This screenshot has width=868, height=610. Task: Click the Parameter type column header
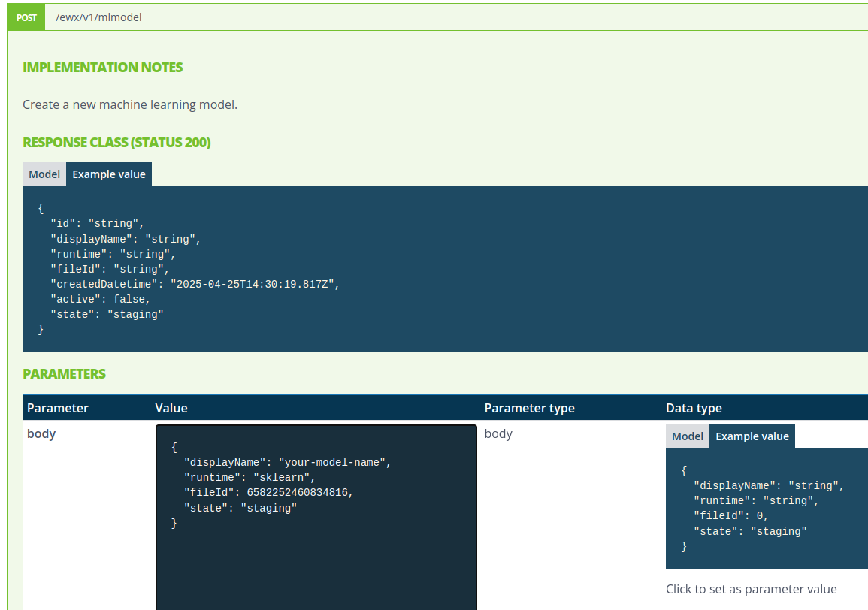click(529, 408)
